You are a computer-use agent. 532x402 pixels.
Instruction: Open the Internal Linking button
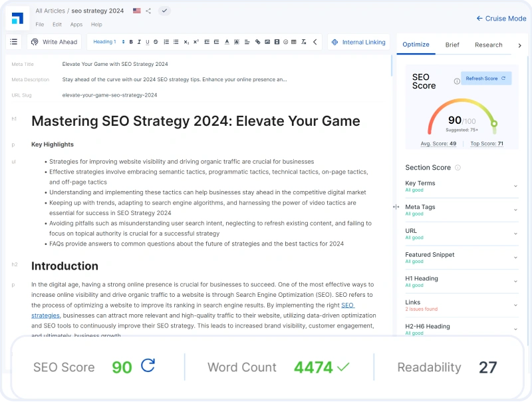(358, 42)
